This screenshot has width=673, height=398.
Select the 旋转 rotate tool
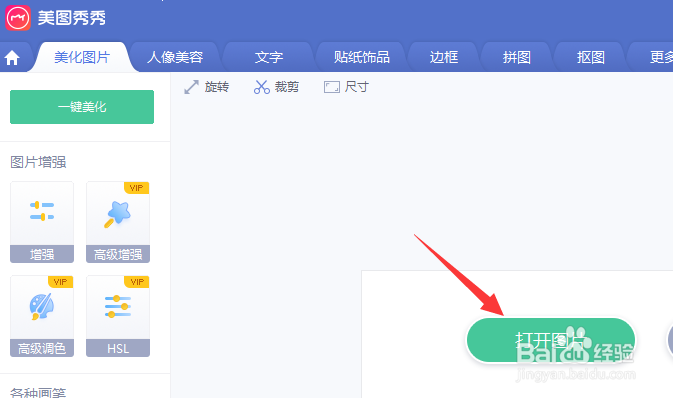pos(206,87)
